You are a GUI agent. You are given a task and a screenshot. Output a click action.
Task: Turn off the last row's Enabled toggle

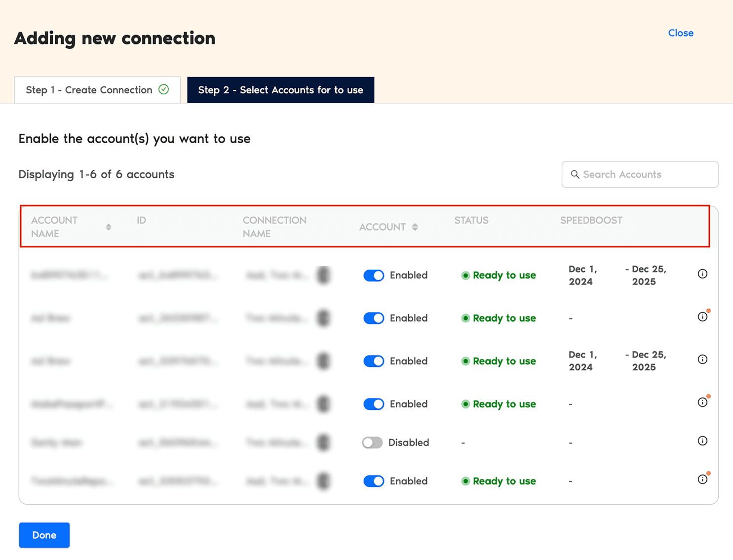[x=374, y=481]
